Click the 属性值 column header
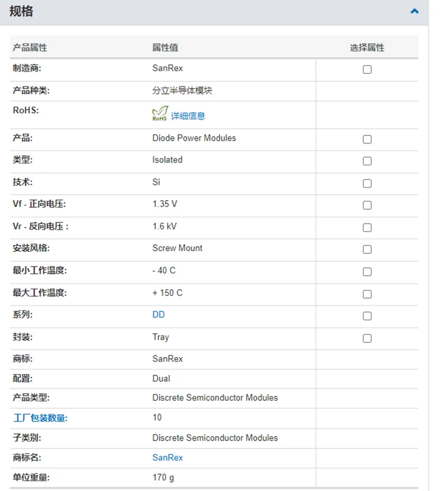The height and width of the screenshot is (491, 448). coord(165,48)
